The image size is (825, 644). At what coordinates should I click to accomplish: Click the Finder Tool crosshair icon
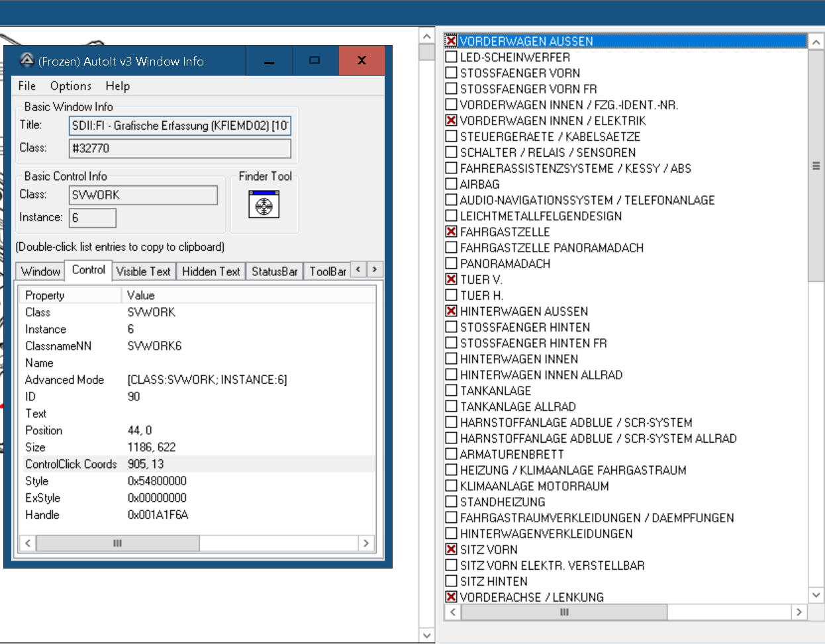(x=264, y=204)
